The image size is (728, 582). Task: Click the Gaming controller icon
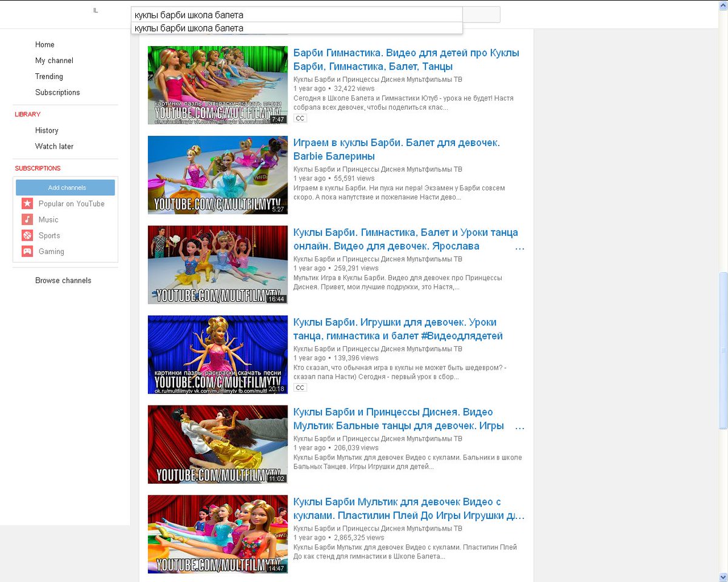pyautogui.click(x=27, y=251)
